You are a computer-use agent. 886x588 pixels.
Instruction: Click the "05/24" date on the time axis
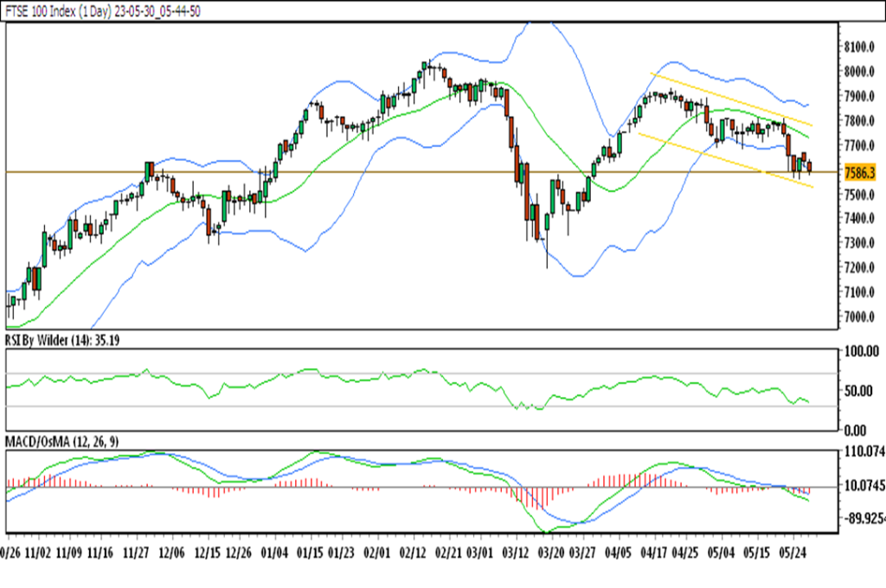(x=793, y=553)
